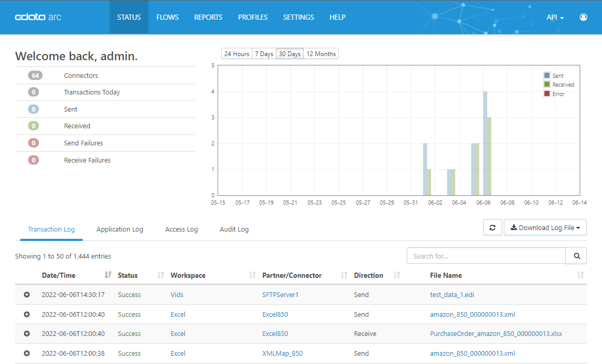
Task: Open the Download Log File dropdown
Action: pyautogui.click(x=545, y=227)
